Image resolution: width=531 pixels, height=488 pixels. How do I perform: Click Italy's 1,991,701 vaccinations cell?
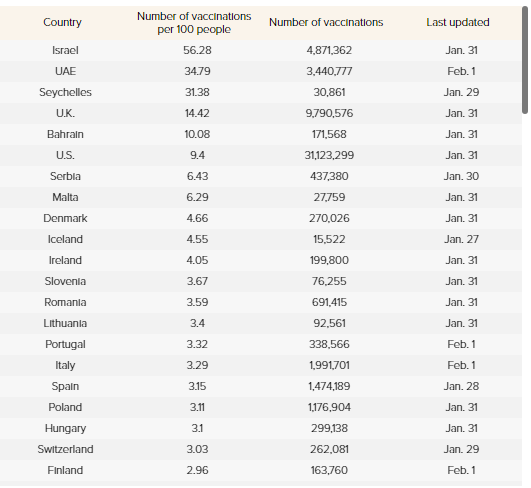329,365
